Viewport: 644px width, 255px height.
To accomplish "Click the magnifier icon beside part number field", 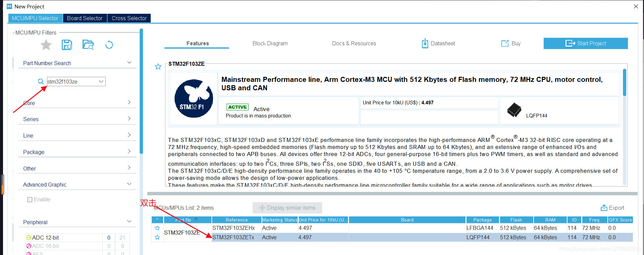I will coord(41,81).
